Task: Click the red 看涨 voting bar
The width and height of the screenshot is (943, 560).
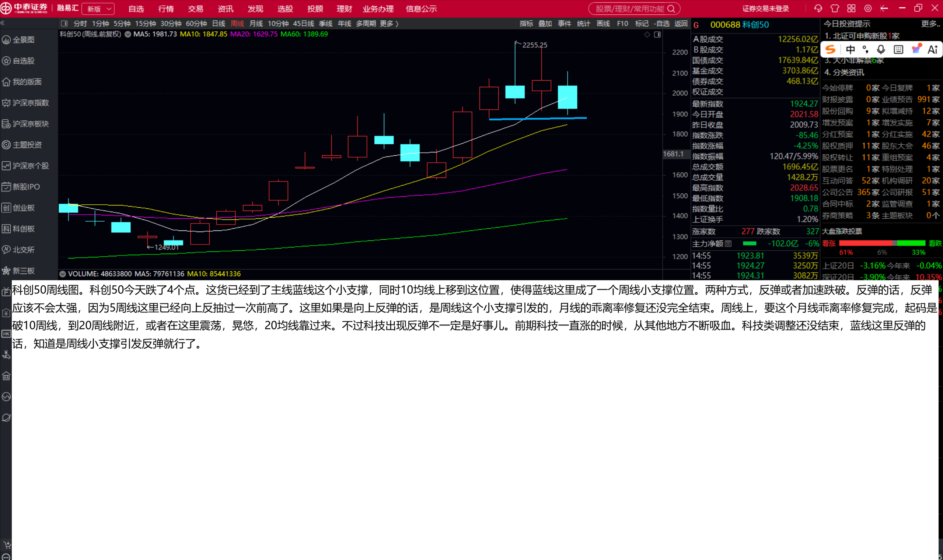Action: (x=865, y=243)
